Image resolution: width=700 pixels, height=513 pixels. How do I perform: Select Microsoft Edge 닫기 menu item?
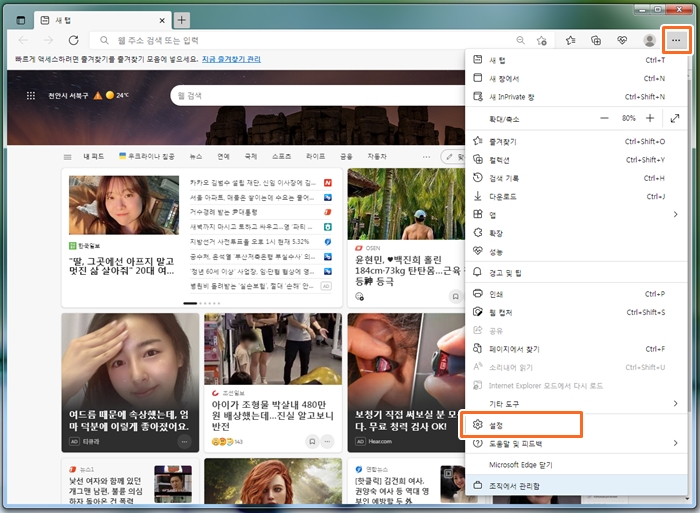click(x=576, y=465)
